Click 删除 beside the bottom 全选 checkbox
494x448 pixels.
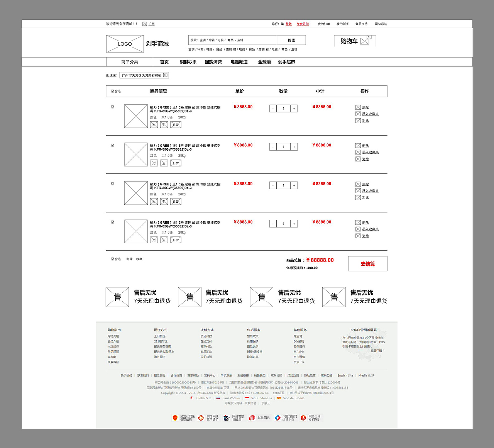coord(129,259)
